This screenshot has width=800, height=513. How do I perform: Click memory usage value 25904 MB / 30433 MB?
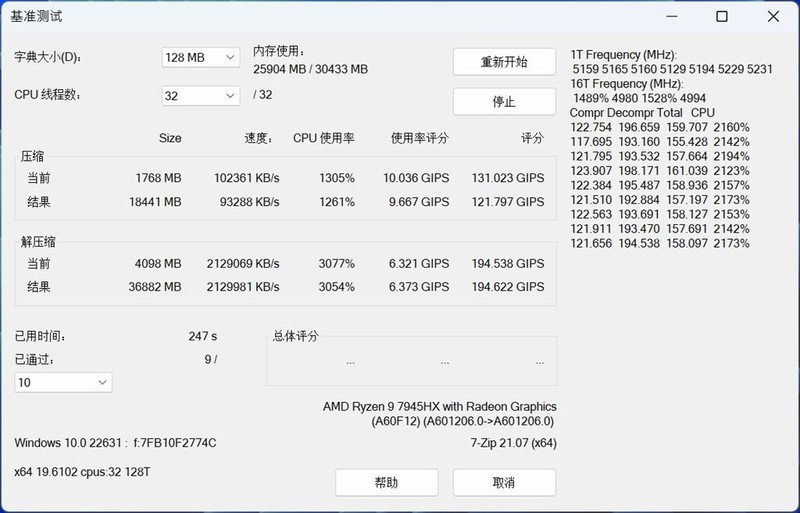click(x=310, y=69)
